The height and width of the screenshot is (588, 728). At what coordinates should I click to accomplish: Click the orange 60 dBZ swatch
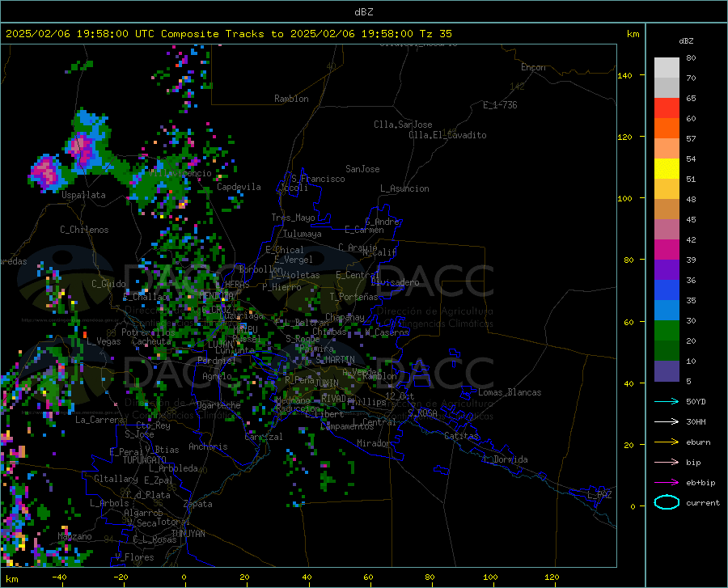[667, 128]
